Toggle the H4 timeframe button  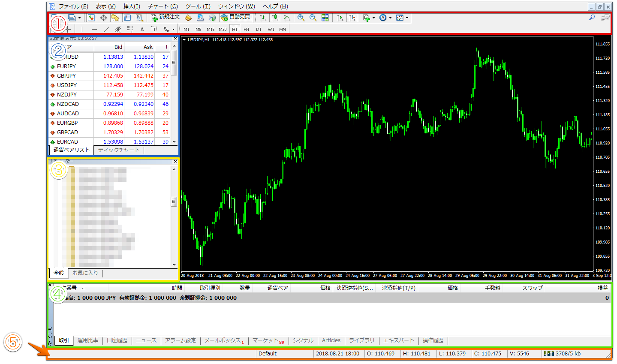coord(246,29)
